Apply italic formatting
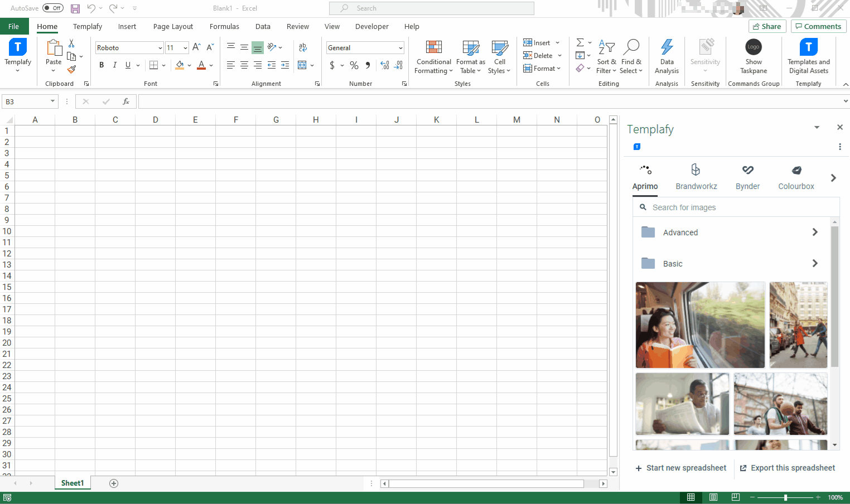Image resolution: width=850 pixels, height=504 pixels. [114, 65]
